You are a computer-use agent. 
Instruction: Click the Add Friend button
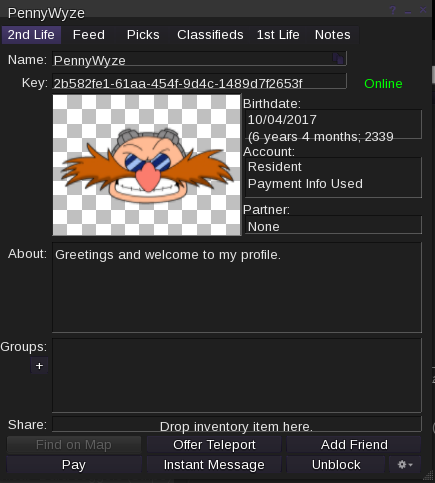tap(354, 445)
